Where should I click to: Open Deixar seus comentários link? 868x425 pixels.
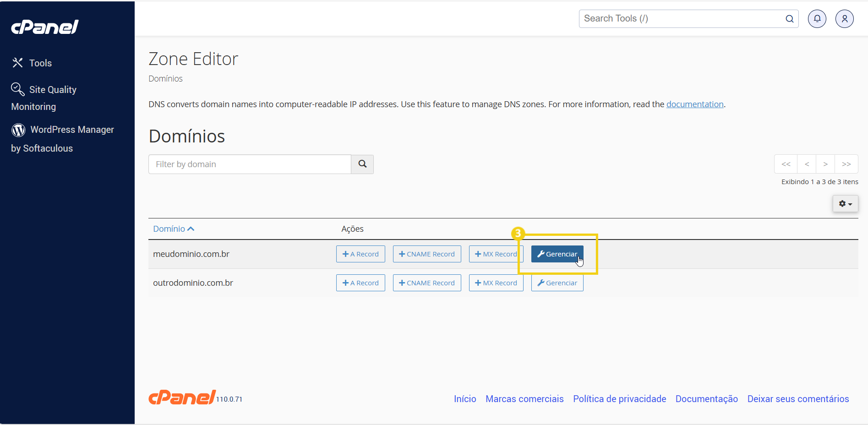tap(798, 399)
